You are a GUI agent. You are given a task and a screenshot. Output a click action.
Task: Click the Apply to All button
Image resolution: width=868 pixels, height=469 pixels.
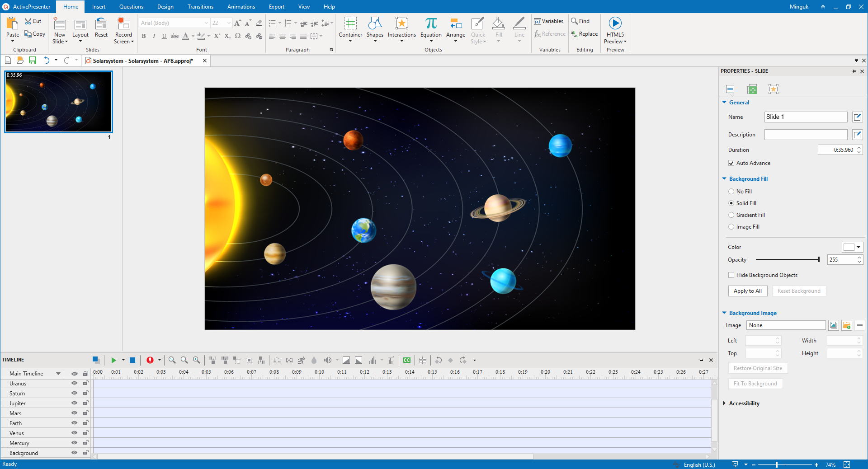(x=747, y=291)
